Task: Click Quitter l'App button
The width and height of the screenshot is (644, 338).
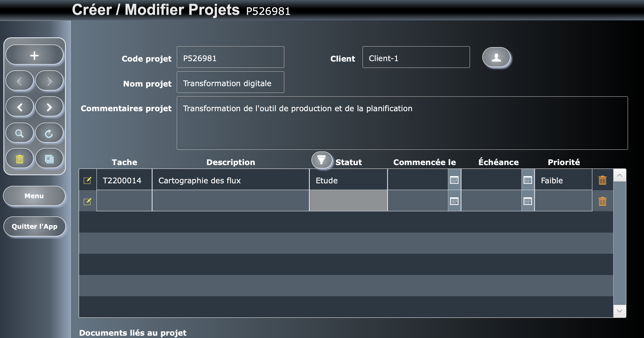Action: (x=34, y=226)
